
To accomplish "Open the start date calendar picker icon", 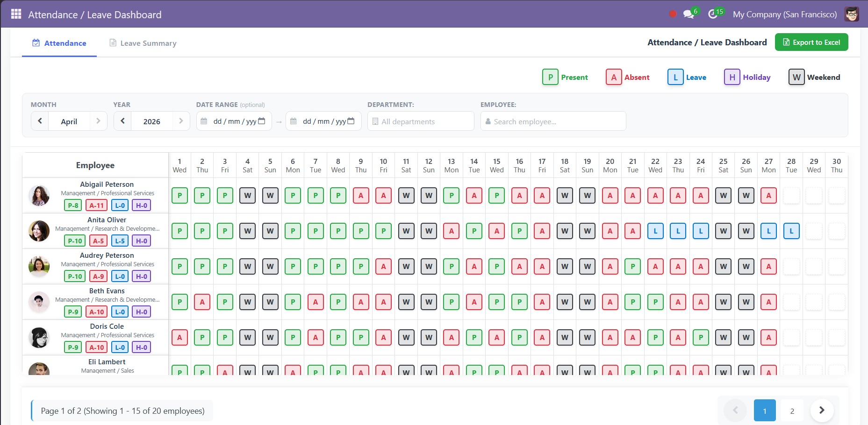I will 262,121.
